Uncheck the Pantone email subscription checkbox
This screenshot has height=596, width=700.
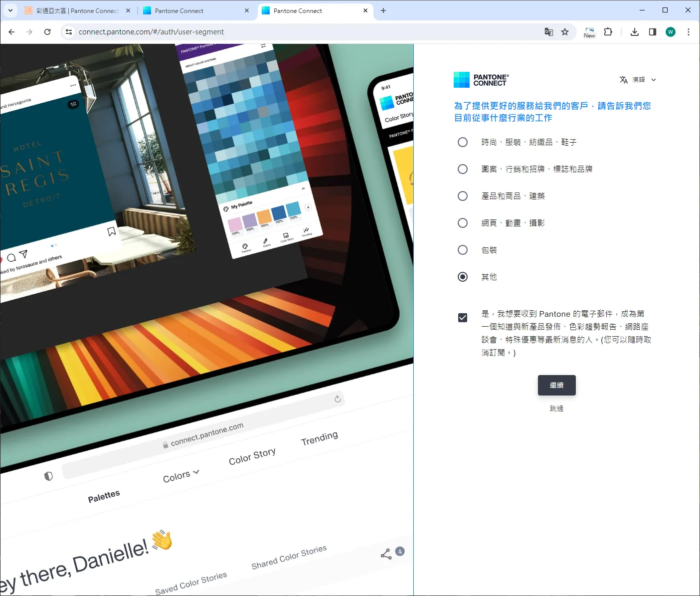click(x=463, y=317)
